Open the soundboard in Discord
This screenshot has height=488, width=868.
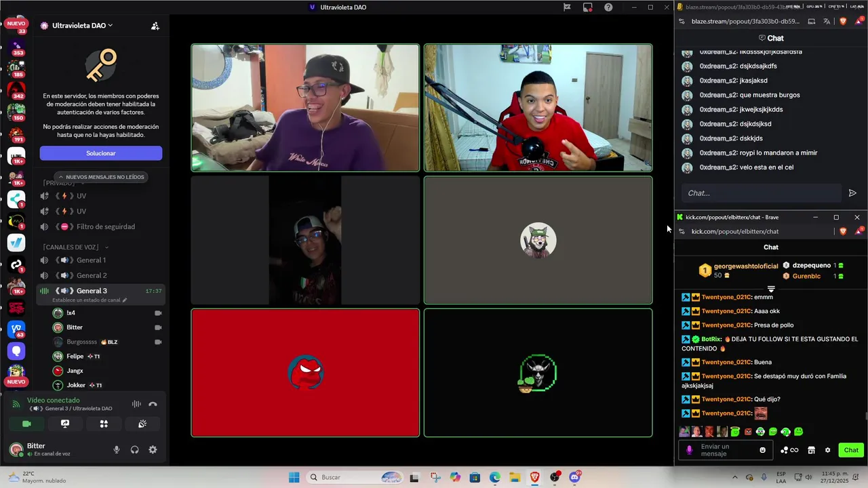[142, 424]
